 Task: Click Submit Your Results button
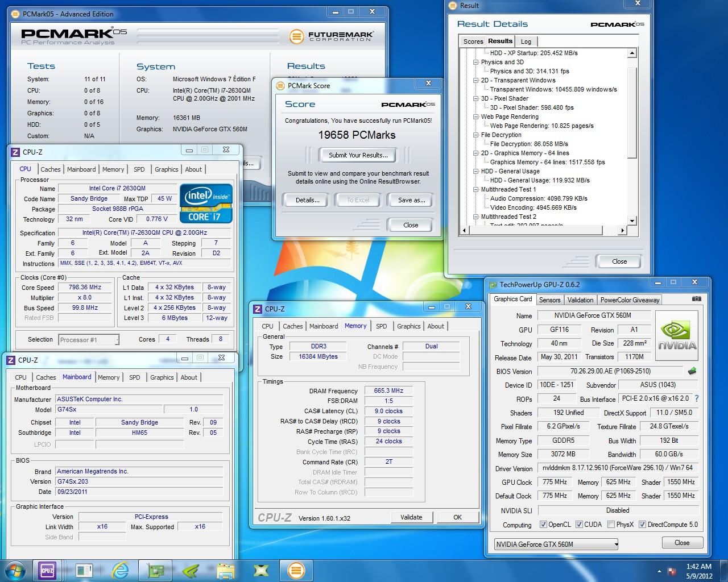358,155
